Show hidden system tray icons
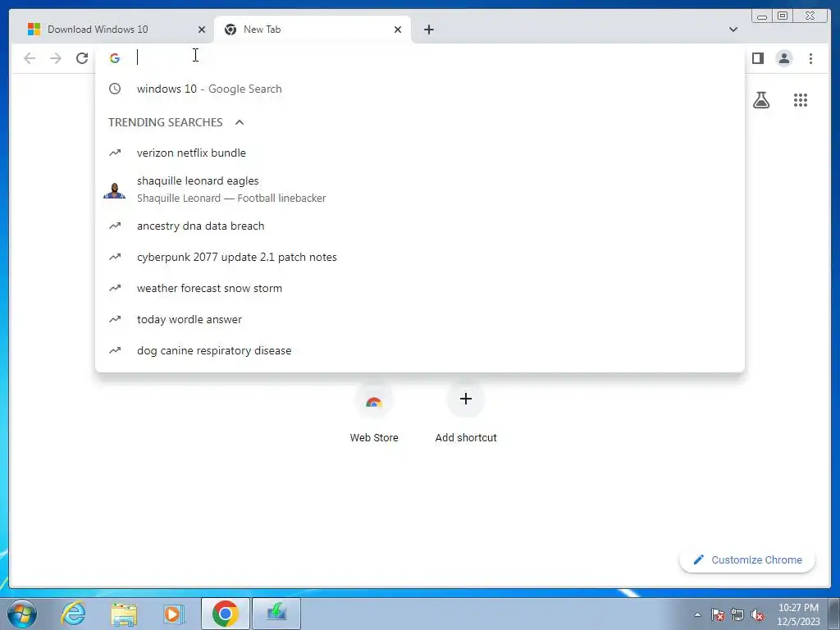 point(697,614)
